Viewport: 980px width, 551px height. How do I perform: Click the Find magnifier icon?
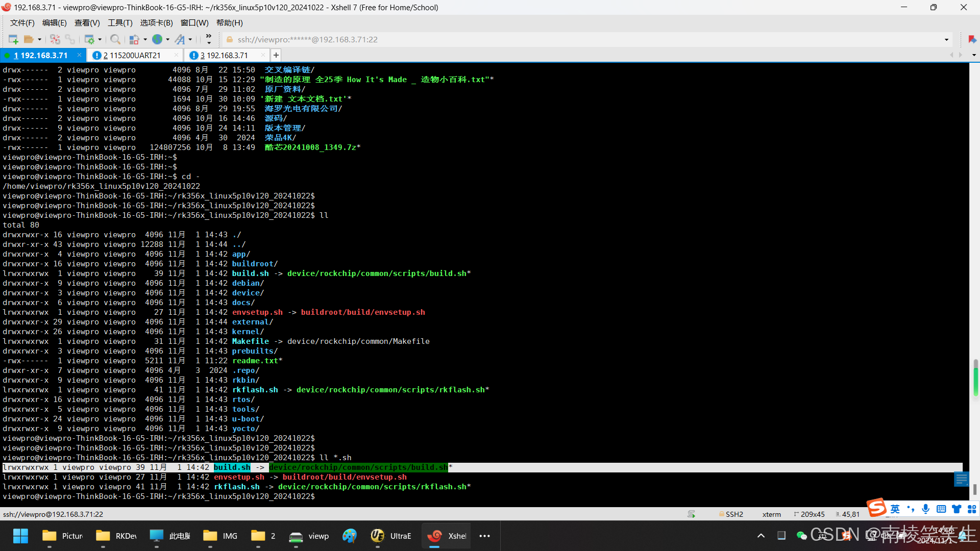tap(115, 39)
